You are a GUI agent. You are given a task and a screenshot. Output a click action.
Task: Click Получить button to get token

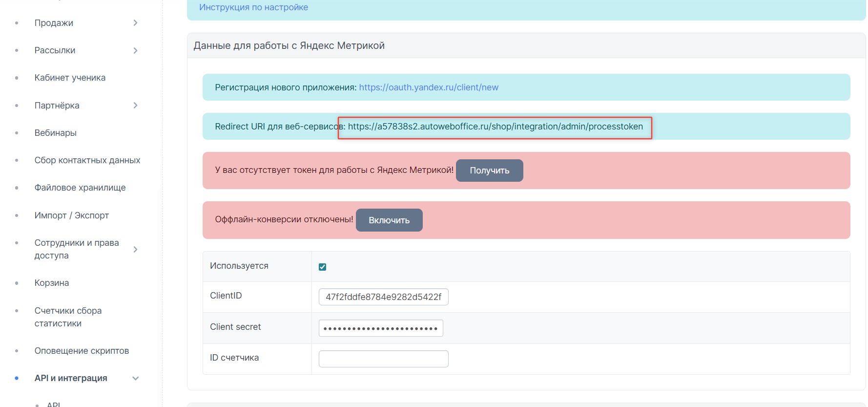pyautogui.click(x=489, y=171)
